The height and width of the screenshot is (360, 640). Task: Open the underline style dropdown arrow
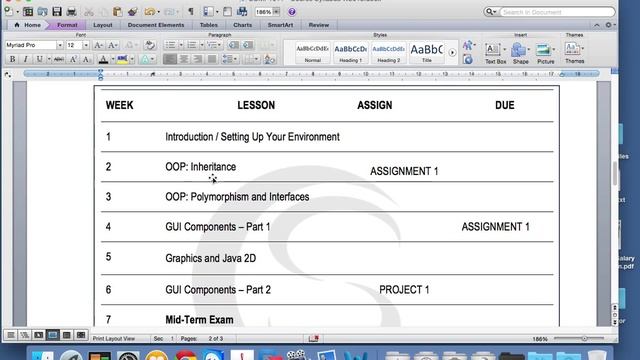point(49,60)
